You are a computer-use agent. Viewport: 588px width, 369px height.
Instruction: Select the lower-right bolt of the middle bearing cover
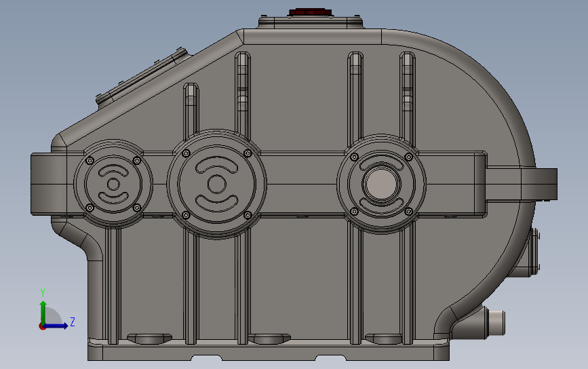click(x=248, y=215)
